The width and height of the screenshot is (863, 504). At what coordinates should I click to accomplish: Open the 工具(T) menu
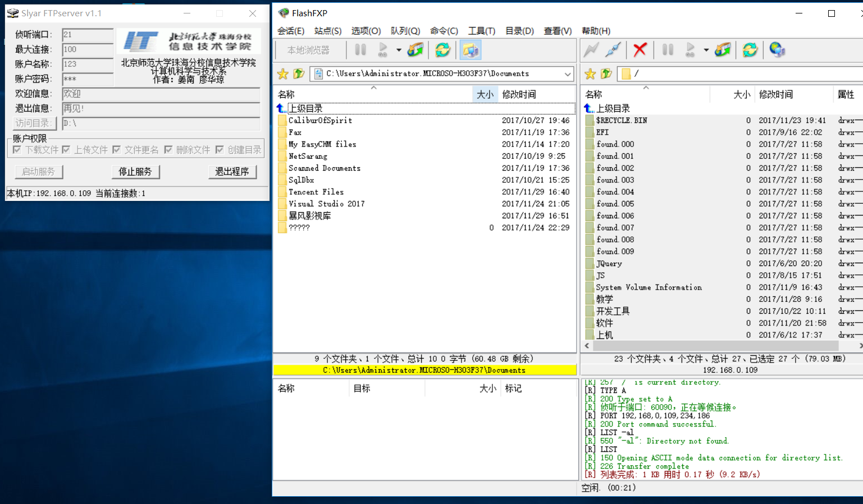pyautogui.click(x=482, y=31)
